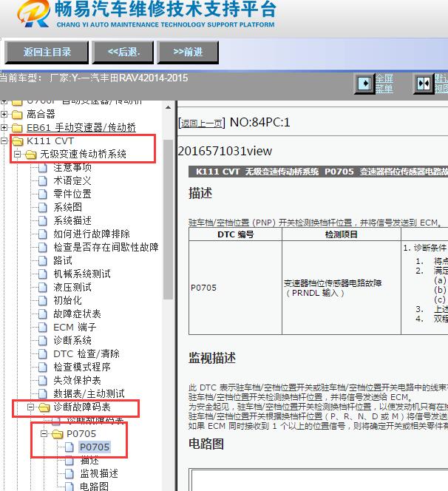
Task: Click the 失效保护表 document icon
Action: 43,381
